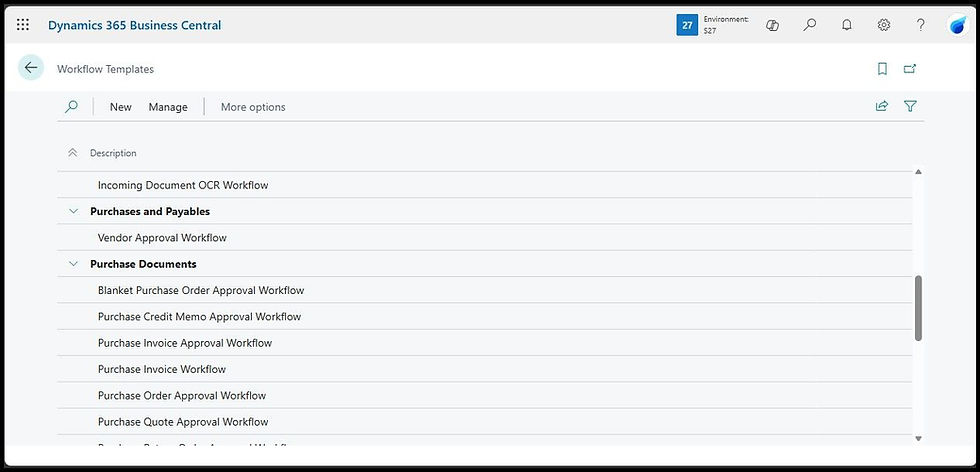This screenshot has height=472, width=980.
Task: Share the list with the share icon
Action: 882,106
